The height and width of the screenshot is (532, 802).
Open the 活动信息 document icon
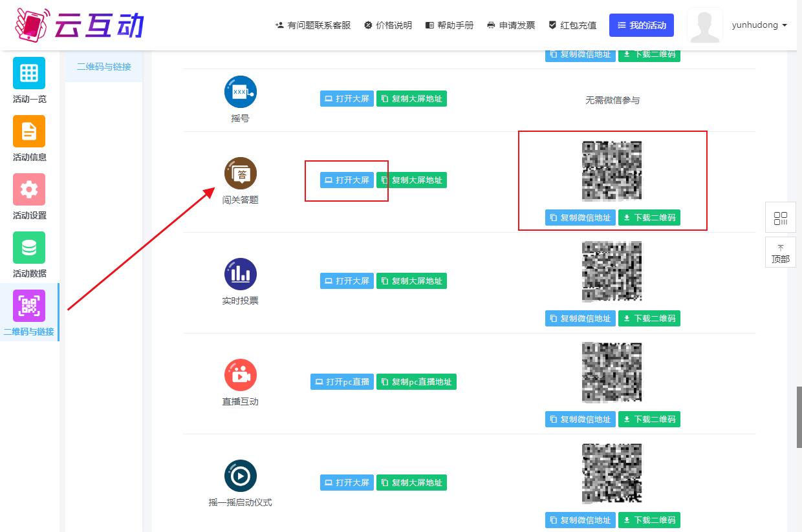tap(29, 131)
